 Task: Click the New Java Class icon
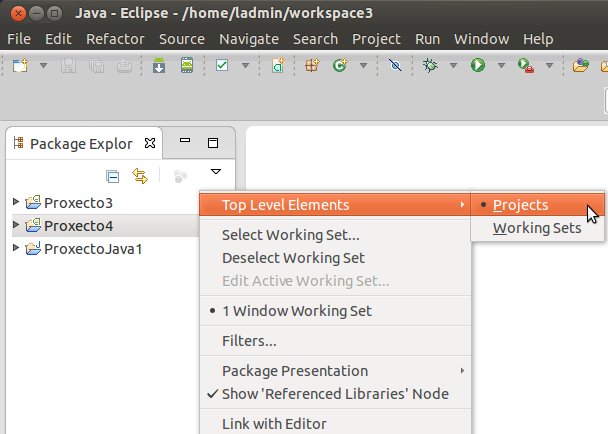pos(340,65)
